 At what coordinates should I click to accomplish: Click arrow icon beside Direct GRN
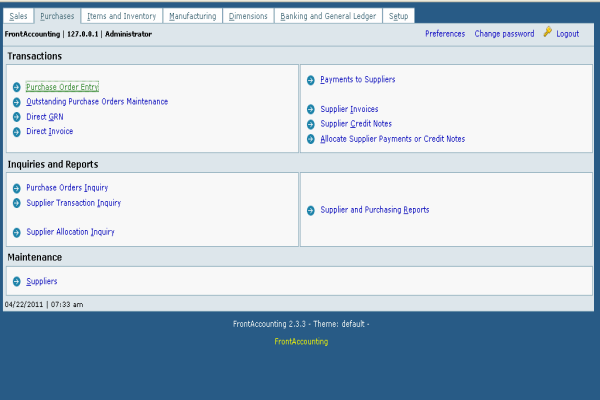[x=16, y=117]
